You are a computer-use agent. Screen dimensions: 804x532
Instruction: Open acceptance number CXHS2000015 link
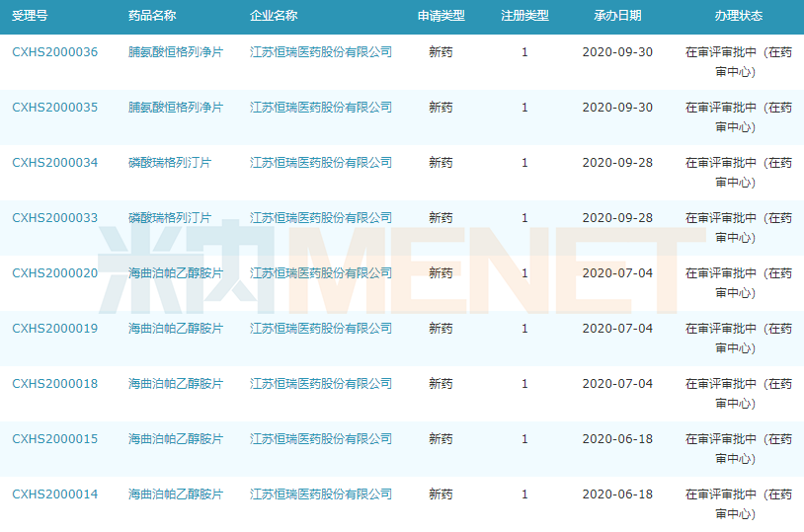tap(55, 439)
